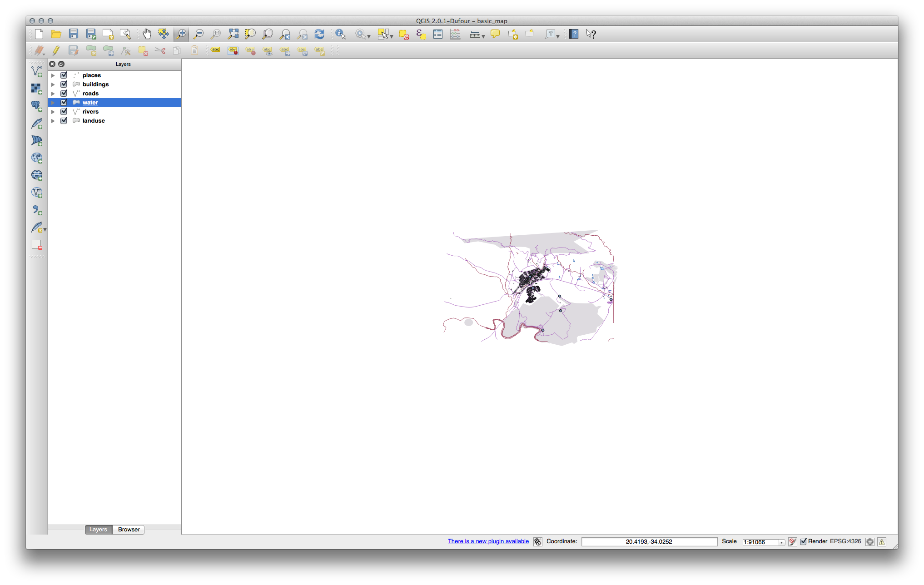924x585 pixels.
Task: Click Zoom Full extent icon
Action: click(x=233, y=34)
